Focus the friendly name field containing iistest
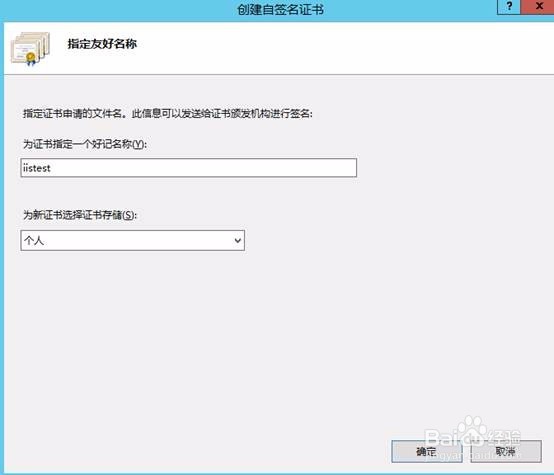Image resolution: width=554 pixels, height=475 pixels. 189,168
